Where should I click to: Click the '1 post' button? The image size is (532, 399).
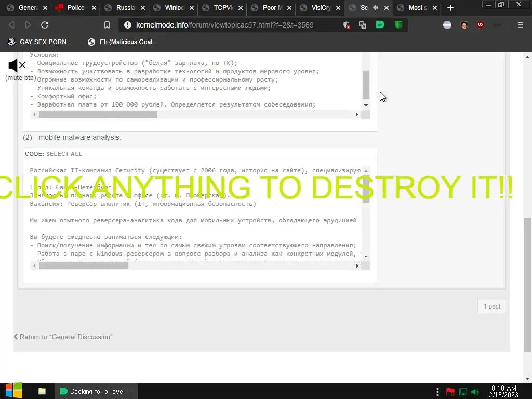[491, 307]
